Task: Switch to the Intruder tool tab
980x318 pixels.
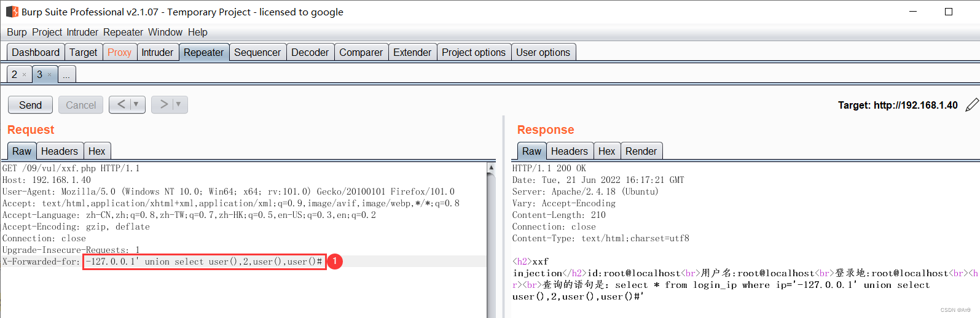Action: click(157, 52)
